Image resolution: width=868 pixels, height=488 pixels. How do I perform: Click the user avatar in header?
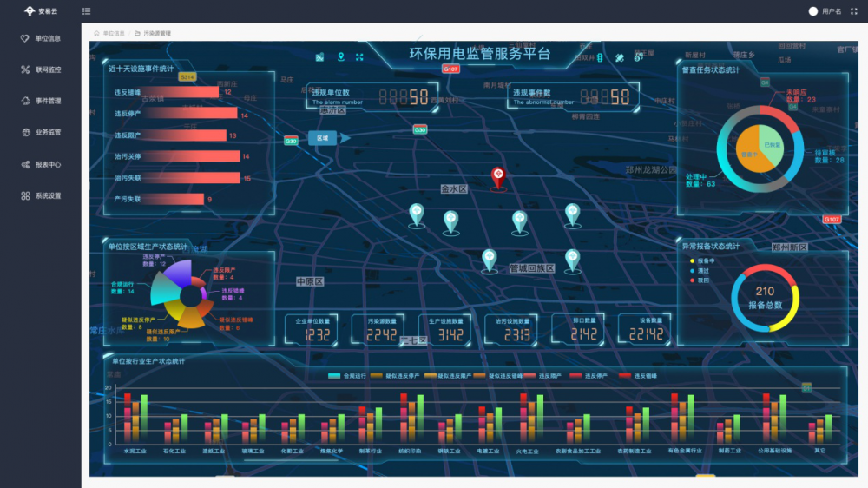point(813,11)
